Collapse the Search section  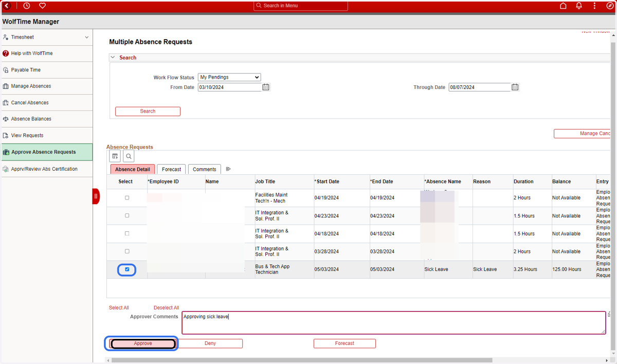click(113, 58)
